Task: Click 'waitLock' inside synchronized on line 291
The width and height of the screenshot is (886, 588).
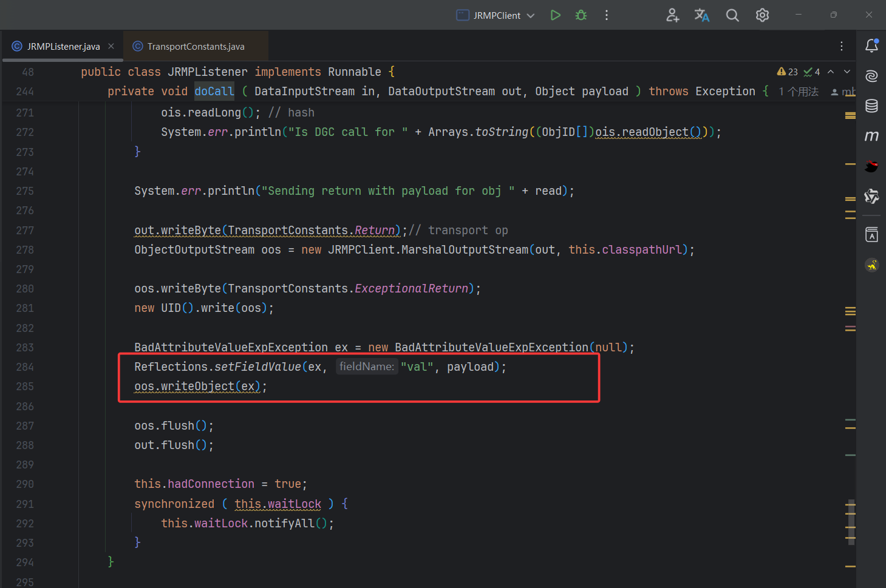Action: point(295,504)
